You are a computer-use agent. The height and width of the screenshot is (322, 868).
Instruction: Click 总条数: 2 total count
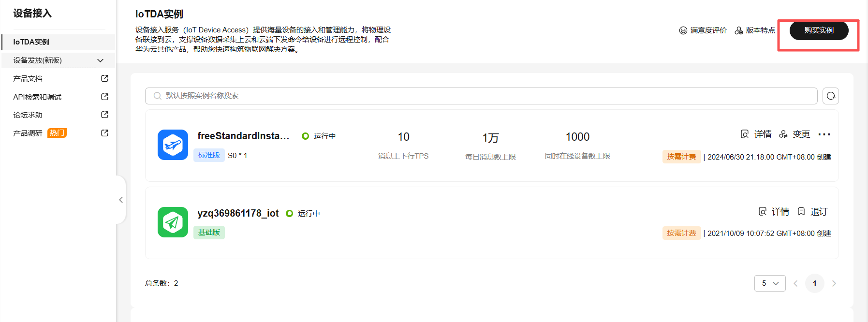(162, 283)
